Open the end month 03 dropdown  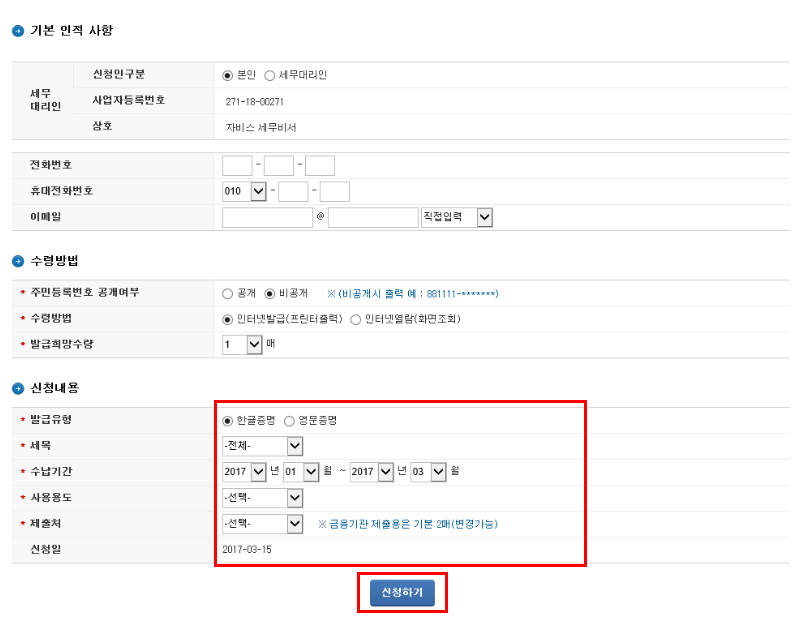(x=427, y=471)
